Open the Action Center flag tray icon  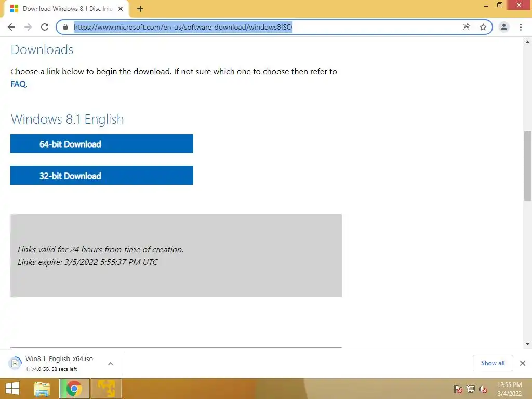coord(458,389)
